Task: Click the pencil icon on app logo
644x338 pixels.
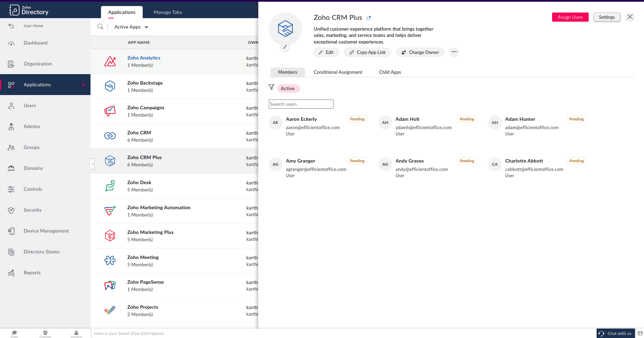Action: coord(285,47)
